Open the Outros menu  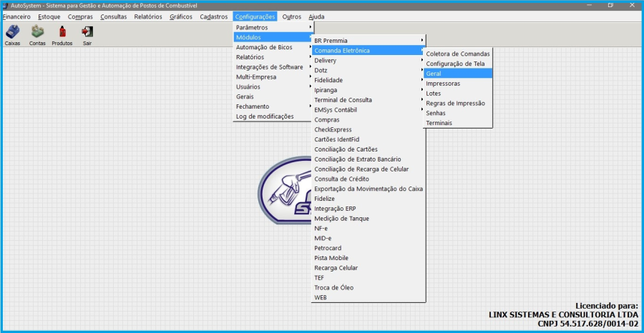coord(292,17)
